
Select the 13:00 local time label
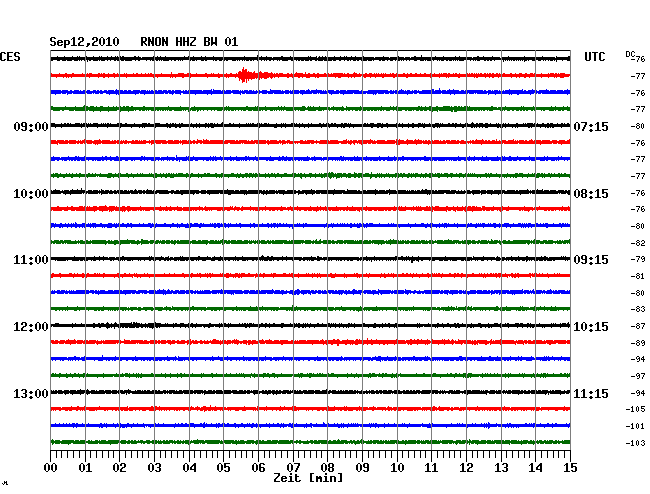[x=31, y=393]
